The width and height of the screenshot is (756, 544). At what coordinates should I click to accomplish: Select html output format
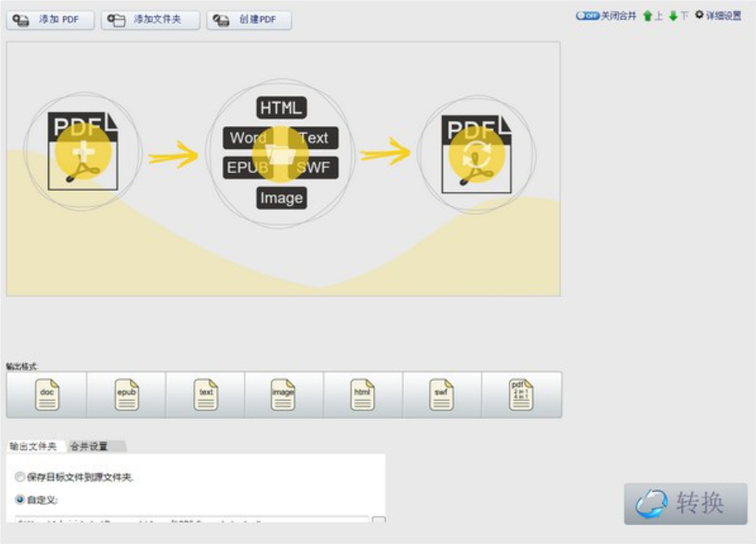click(363, 394)
